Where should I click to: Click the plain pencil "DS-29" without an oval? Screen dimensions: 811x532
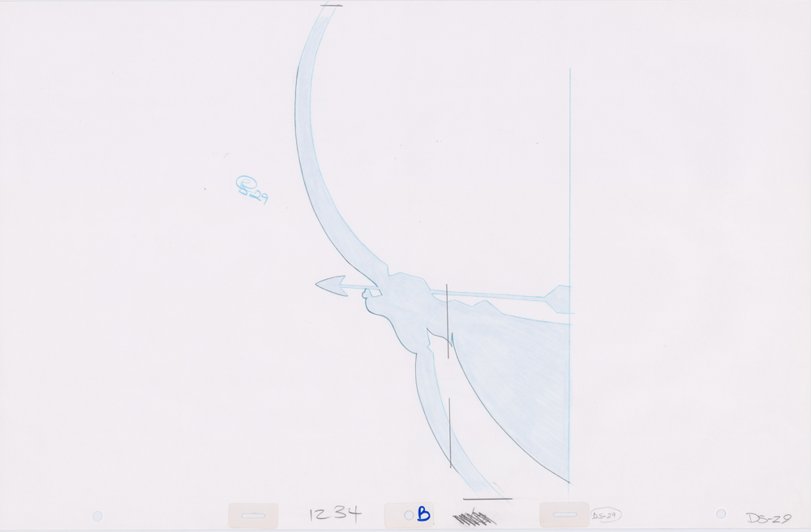(769, 518)
